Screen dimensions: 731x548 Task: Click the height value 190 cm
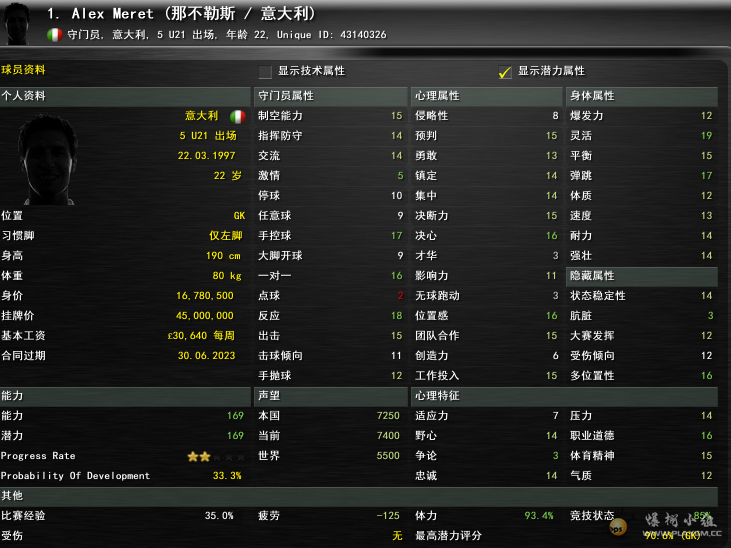(x=223, y=256)
